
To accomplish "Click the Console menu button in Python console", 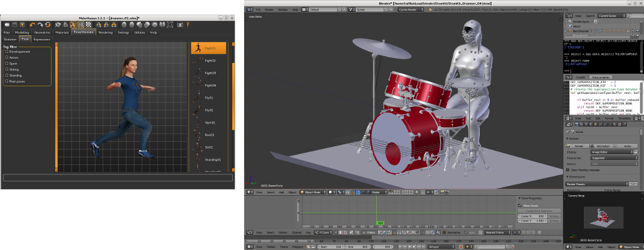I will coord(580,77).
